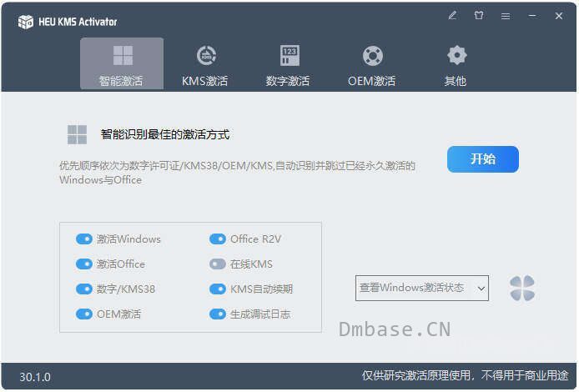The height and width of the screenshot is (392, 579).
Task: Toggle the KMS自动续期 switch
Action: coord(218,289)
